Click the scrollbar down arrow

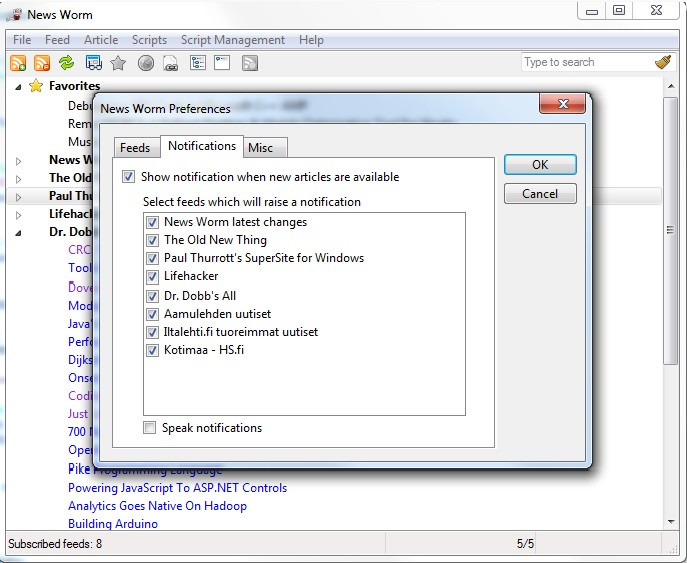[x=671, y=521]
